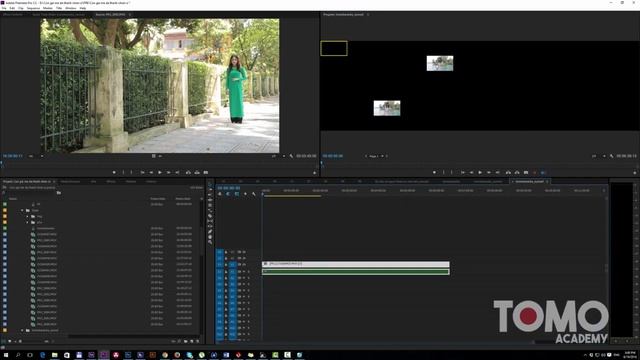Switch to the Effects tab in Project panel

pyautogui.click(x=111, y=181)
